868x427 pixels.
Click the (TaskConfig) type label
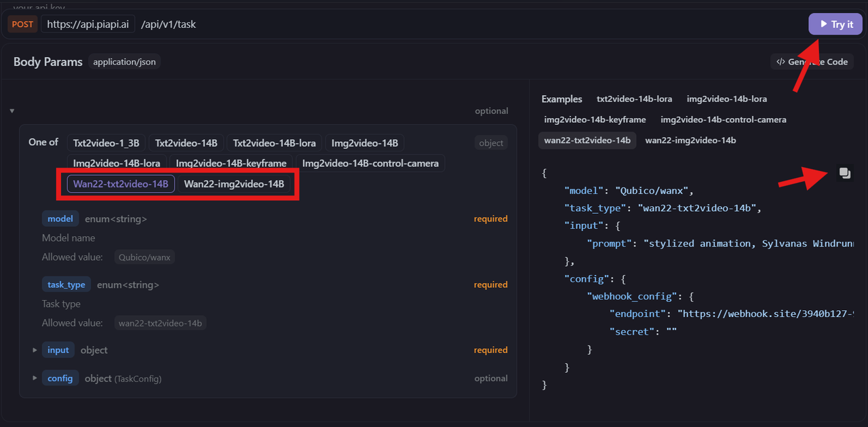[x=138, y=378]
